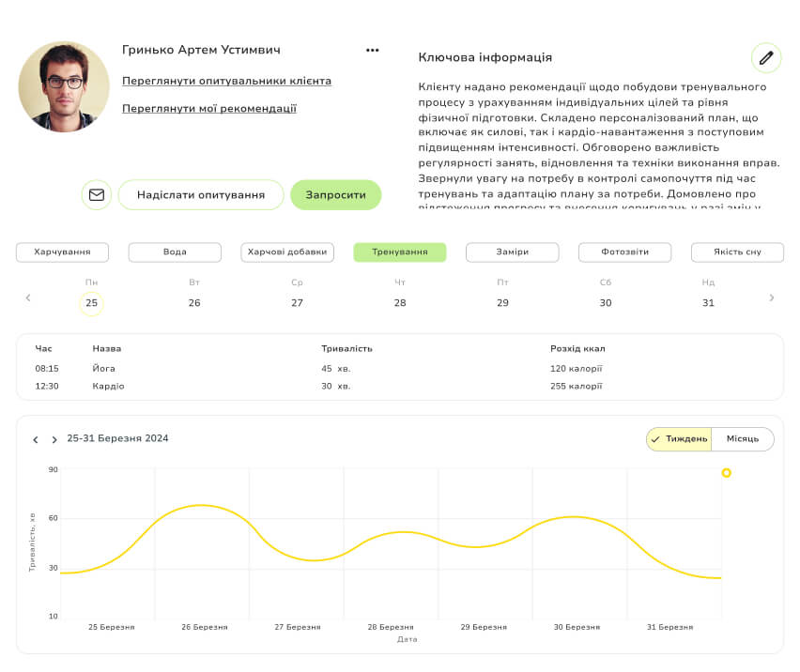
Task: Switch chart to Тиждень view
Action: pyautogui.click(x=679, y=439)
